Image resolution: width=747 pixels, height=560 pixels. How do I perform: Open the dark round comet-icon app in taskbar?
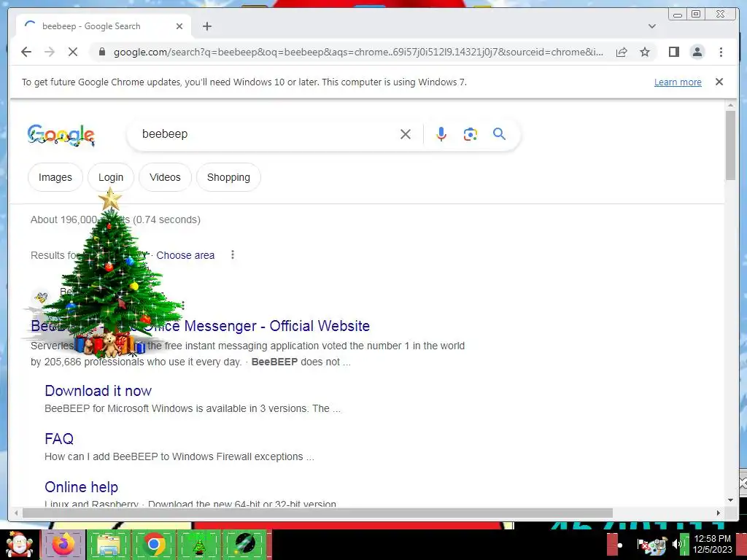[244, 544]
